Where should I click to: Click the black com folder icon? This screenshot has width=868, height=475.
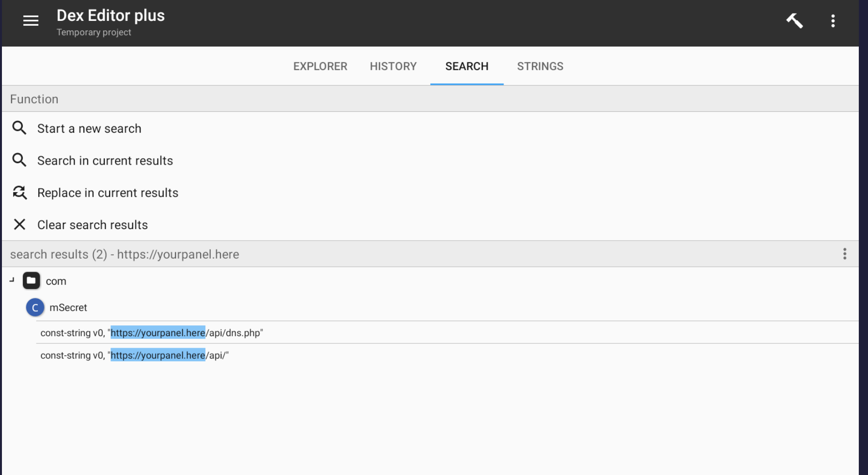click(32, 281)
